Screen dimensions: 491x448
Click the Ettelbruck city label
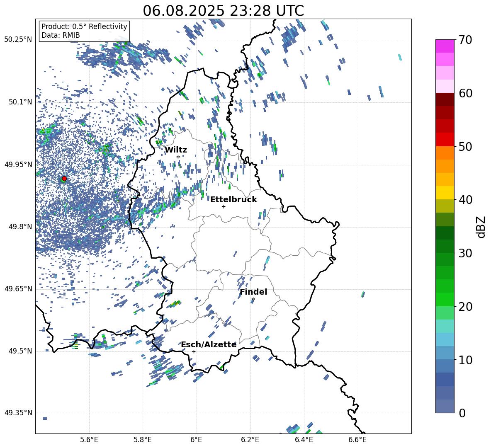pos(233,200)
